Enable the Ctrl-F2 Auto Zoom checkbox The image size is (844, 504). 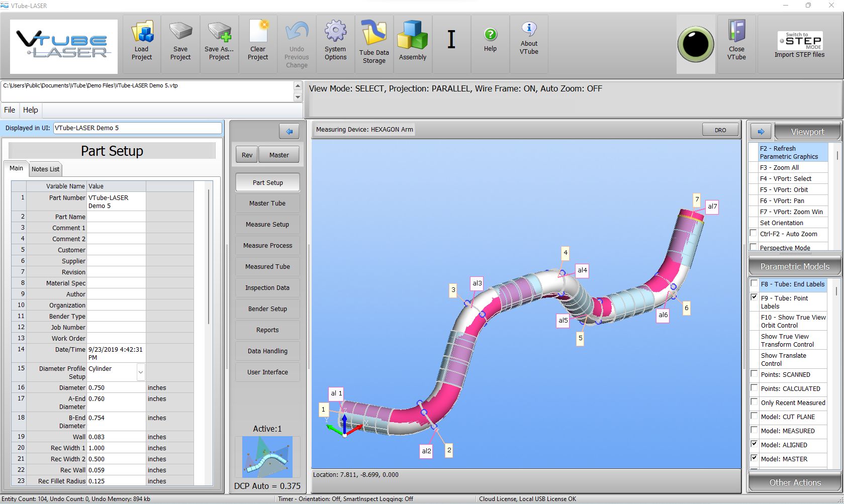pos(753,233)
